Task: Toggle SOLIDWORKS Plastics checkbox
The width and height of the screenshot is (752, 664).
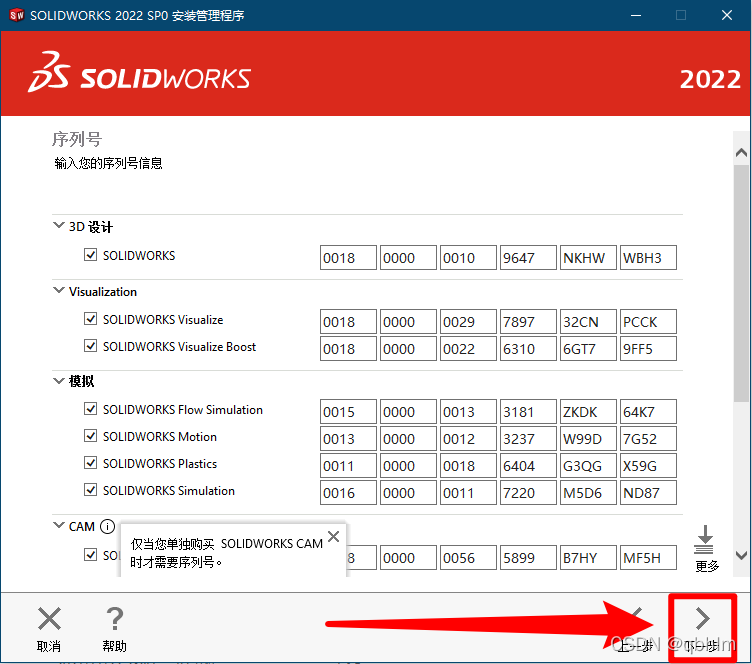Action: coord(90,463)
